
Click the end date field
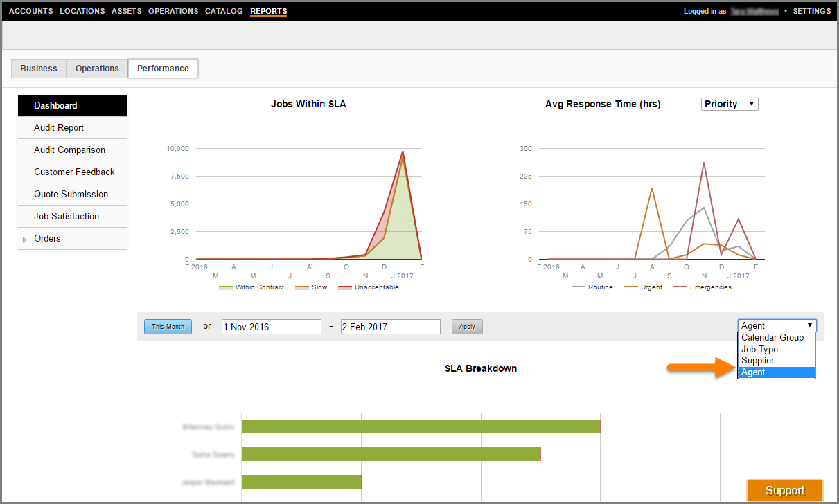pyautogui.click(x=390, y=327)
